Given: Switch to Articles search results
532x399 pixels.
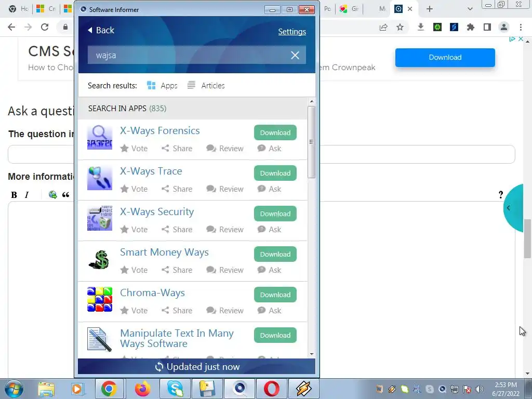Looking at the screenshot, I should (206, 86).
